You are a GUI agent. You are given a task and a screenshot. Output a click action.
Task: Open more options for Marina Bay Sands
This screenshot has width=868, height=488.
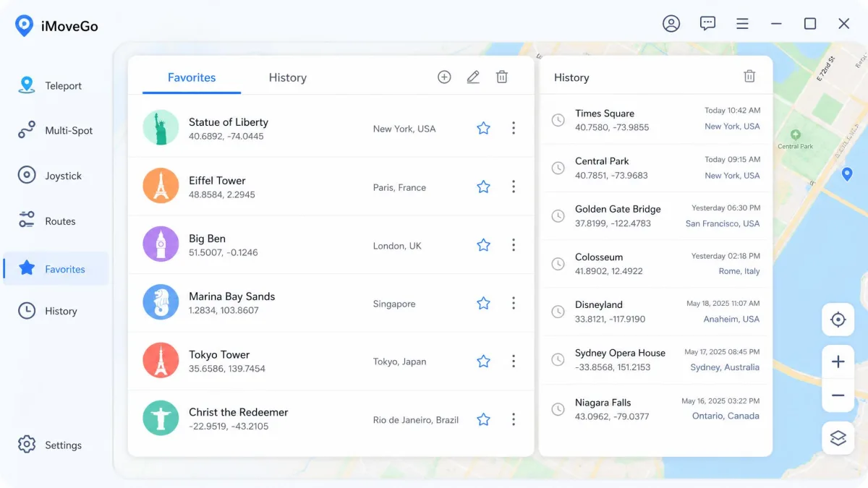[513, 303]
